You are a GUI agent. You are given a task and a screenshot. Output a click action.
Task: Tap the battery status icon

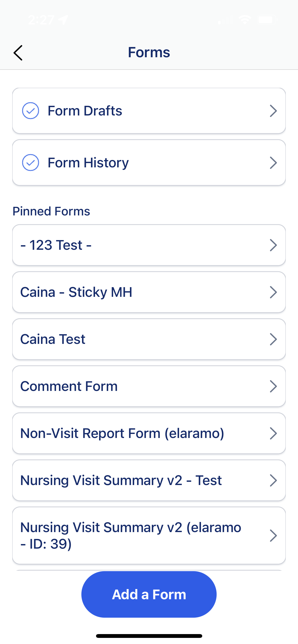(x=267, y=20)
